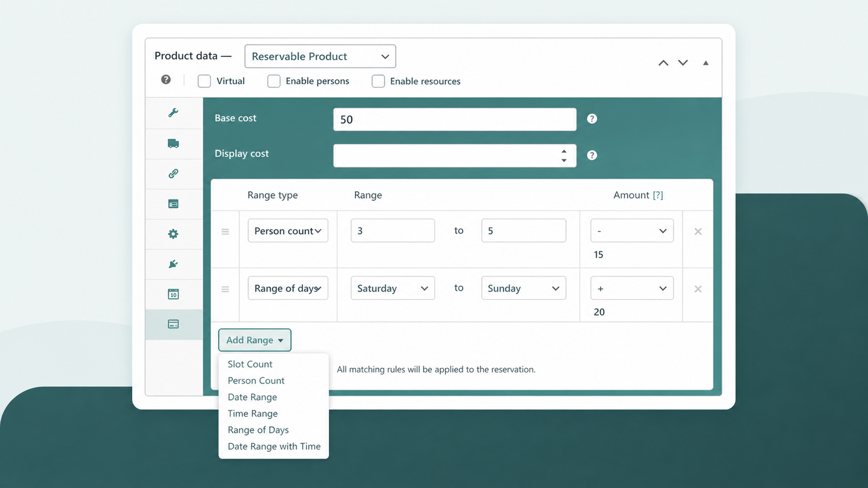Screen dimensions: 868x488
Task: Select Time Range from Add Range menu
Action: [x=253, y=414]
